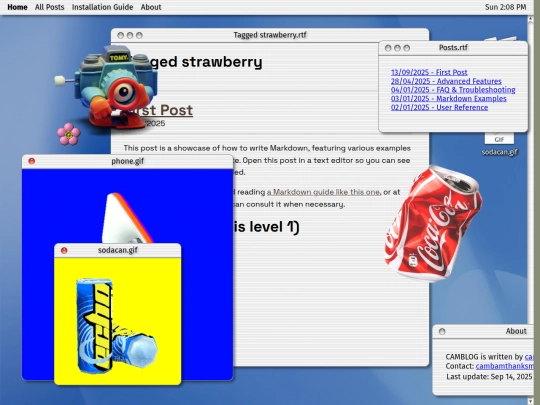Click the page scrollbar up arrow
Image resolution: width=540 pixels, height=405 pixels.
pyautogui.click(x=530, y=19)
